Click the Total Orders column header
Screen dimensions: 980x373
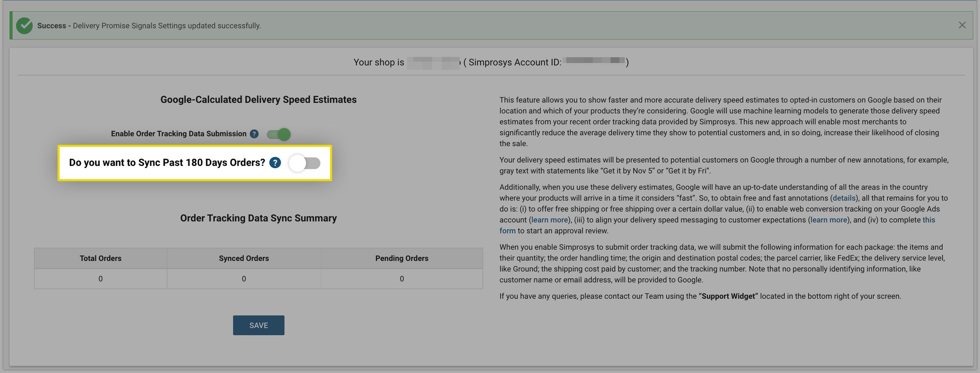(100, 258)
